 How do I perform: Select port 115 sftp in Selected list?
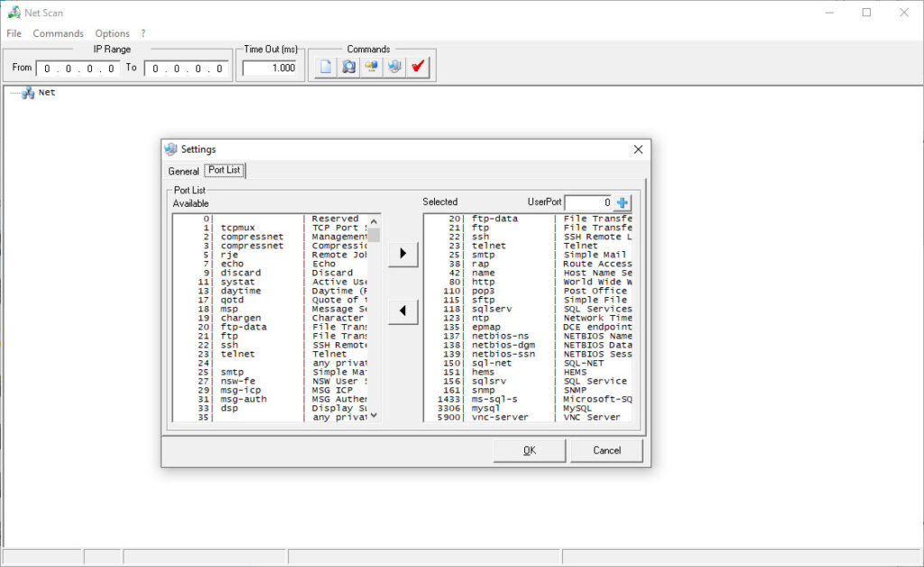click(528, 300)
